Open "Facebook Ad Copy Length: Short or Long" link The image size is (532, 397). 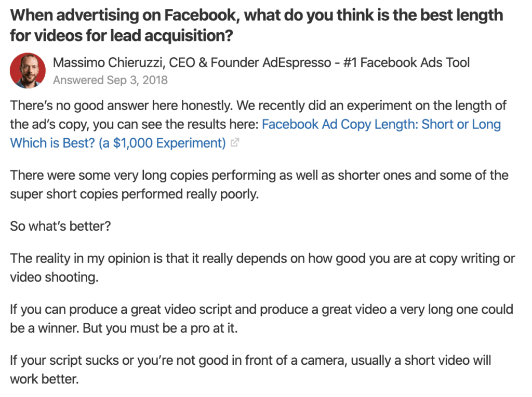(381, 124)
